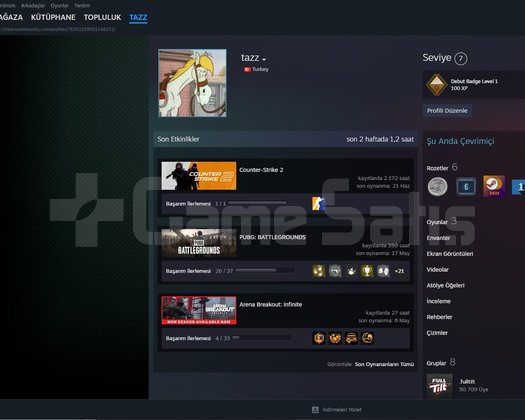This screenshot has height=420, width=525.
Task: Open Ekran Görüntüleri link
Action: [450, 254]
